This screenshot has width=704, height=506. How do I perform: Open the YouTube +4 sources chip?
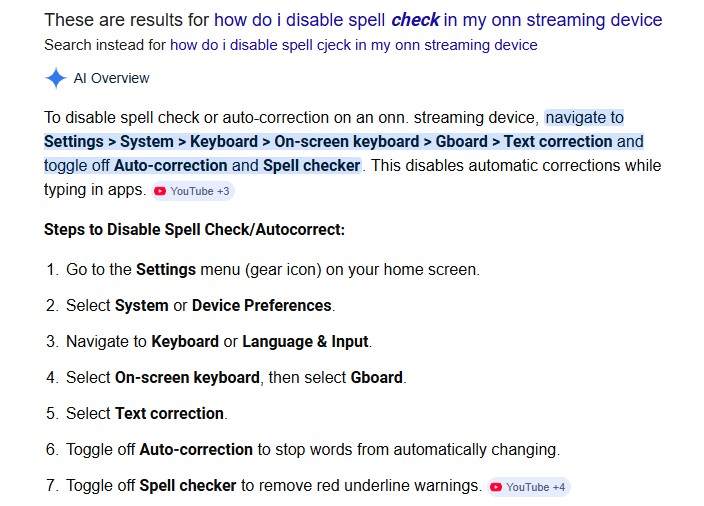(x=528, y=487)
